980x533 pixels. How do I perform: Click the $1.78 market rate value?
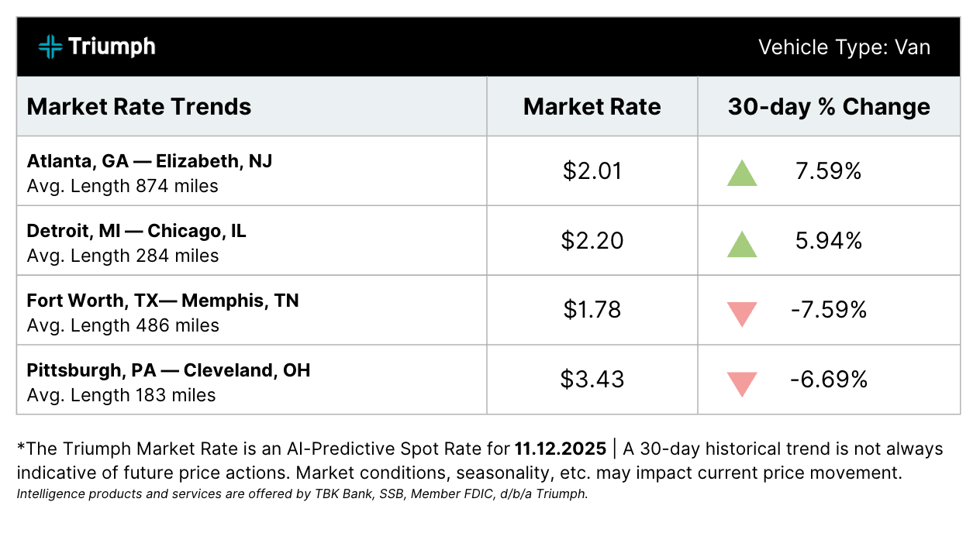592,311
